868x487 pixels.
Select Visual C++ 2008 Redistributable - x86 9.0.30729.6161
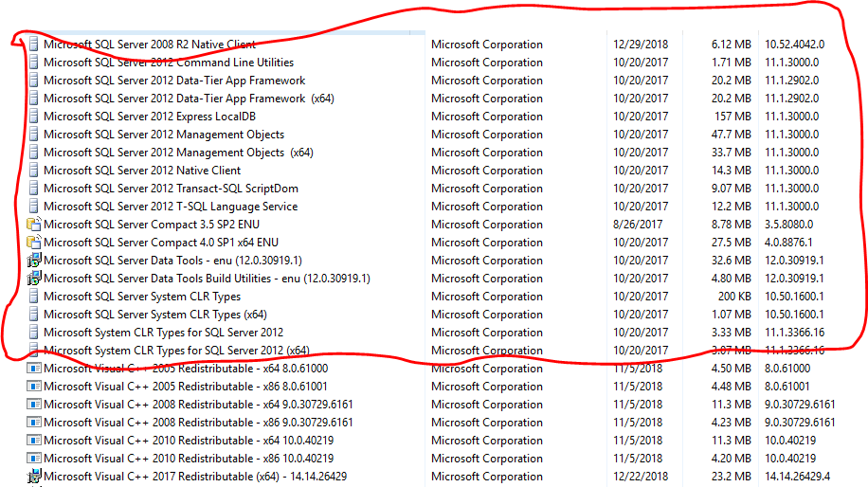coord(198,423)
